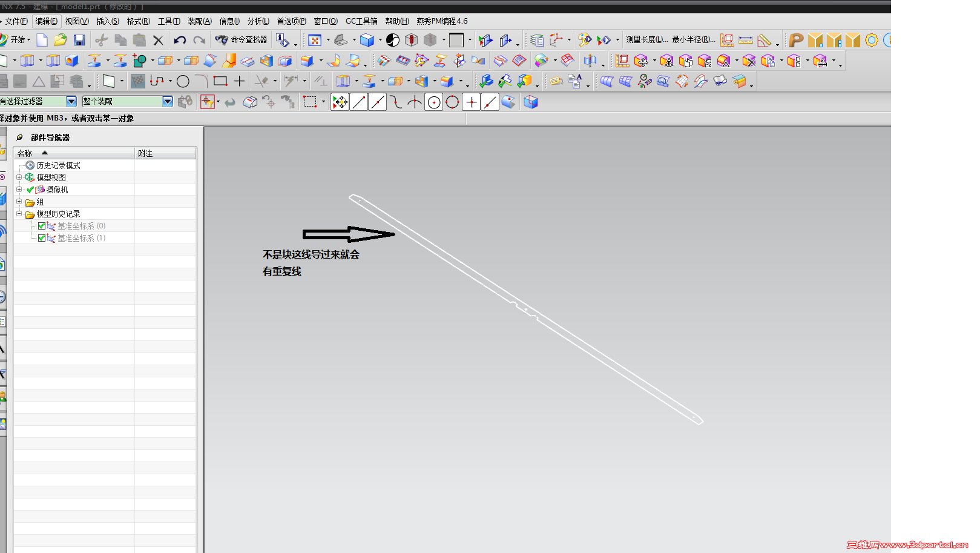Screen dimensions: 980x553
Task: Open the selection filter dropdown
Action: 71,101
